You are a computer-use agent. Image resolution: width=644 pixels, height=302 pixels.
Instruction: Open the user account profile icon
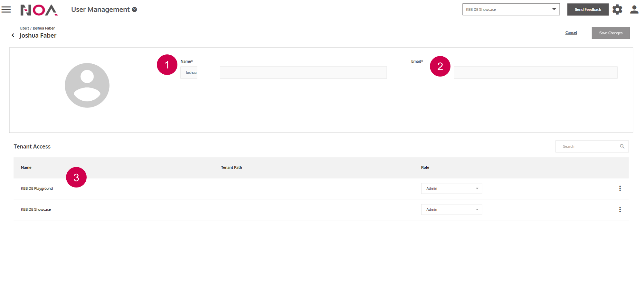pyautogui.click(x=634, y=10)
